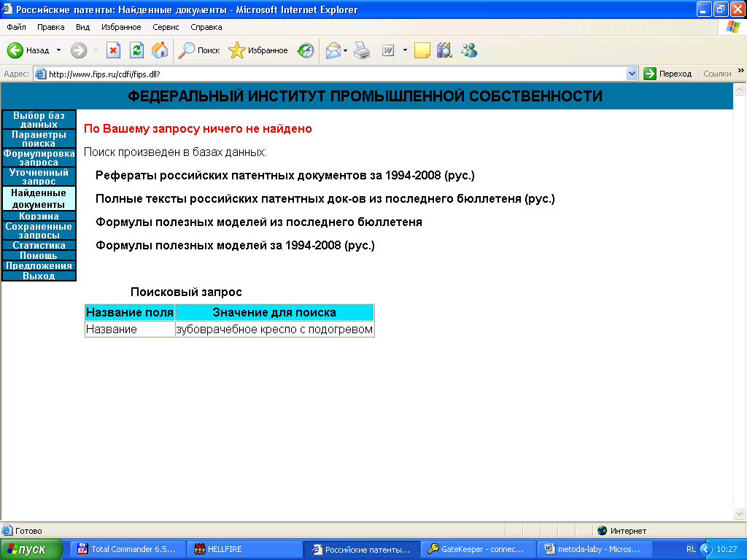Screen dimensions: 747x560
Task: Open the Назад history dropdown arrow
Action: coord(58,50)
